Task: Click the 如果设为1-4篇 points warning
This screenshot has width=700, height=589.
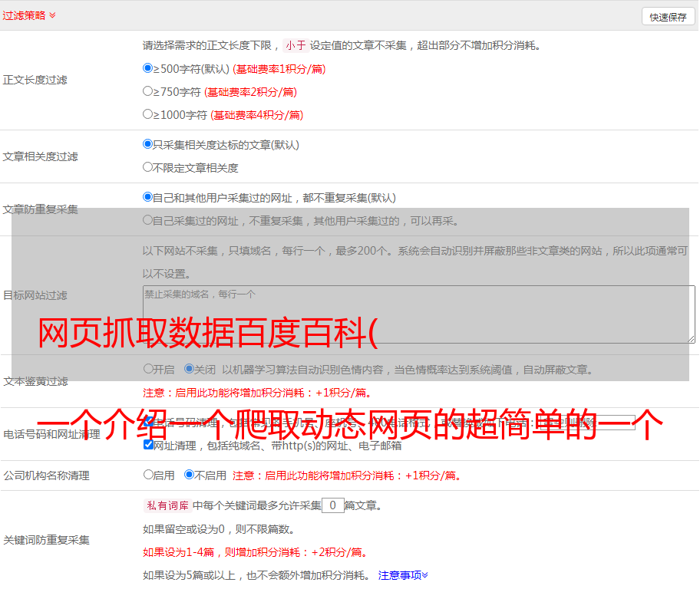Action: click(256, 552)
